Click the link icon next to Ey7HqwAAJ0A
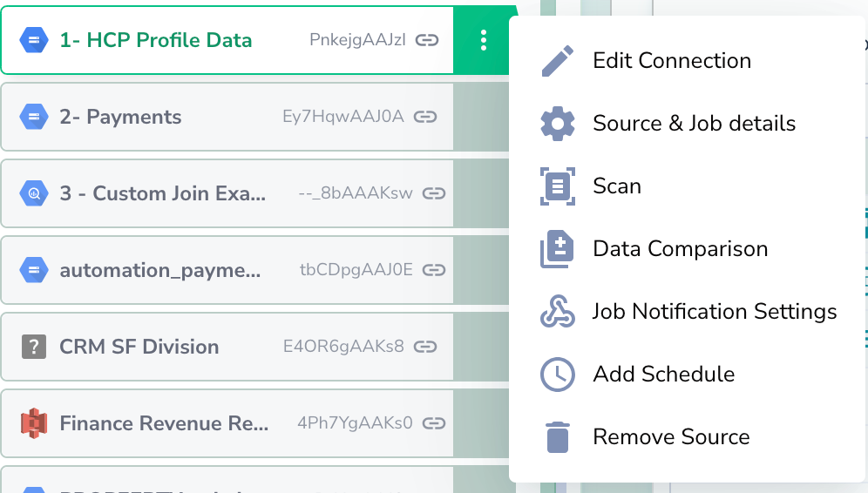The image size is (868, 493). [424, 117]
